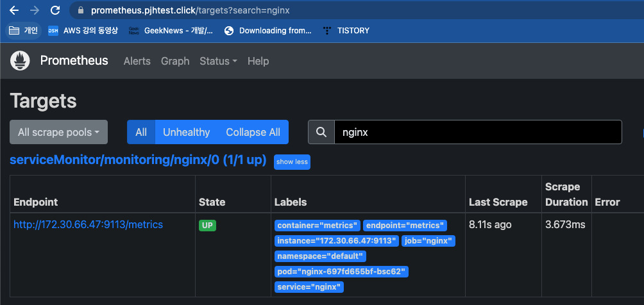The height and width of the screenshot is (305, 644).
Task: Select the All filter button
Action: [141, 132]
